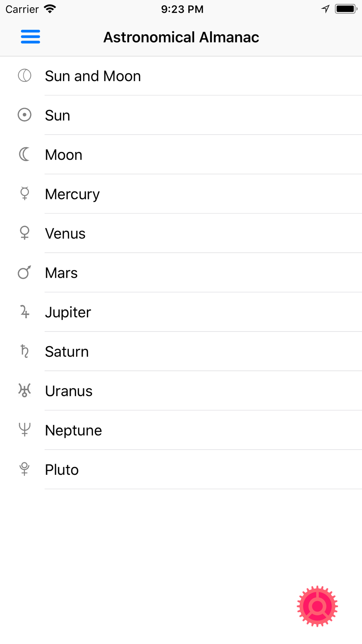
Task: Tap the Astronomical Almanac title
Action: 181,37
